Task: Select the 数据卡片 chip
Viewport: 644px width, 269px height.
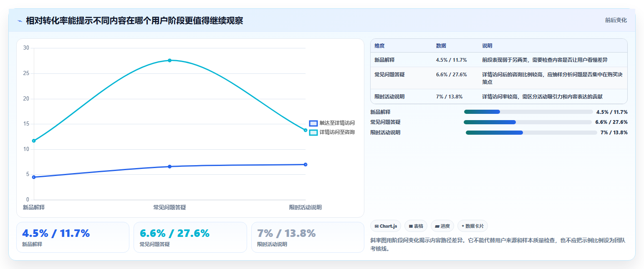Action: pyautogui.click(x=472, y=226)
